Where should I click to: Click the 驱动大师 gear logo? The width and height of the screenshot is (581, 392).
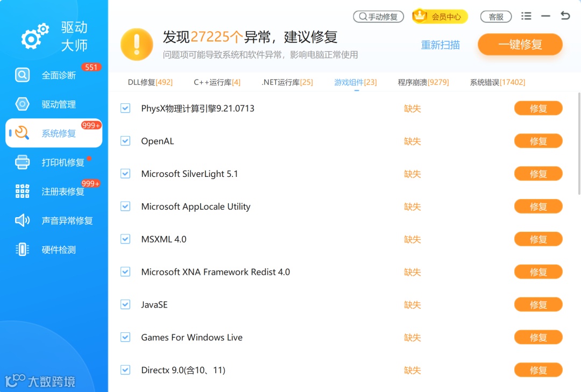point(35,37)
